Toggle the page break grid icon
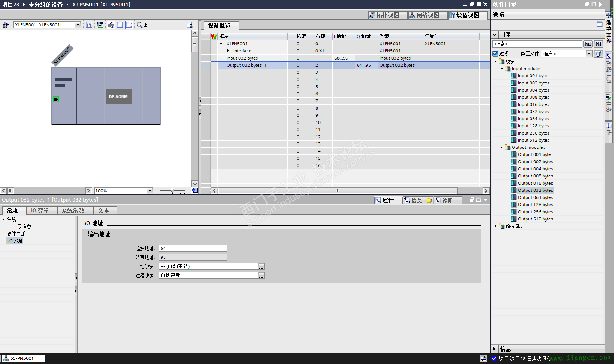The height and width of the screenshot is (364, 614). click(x=120, y=25)
